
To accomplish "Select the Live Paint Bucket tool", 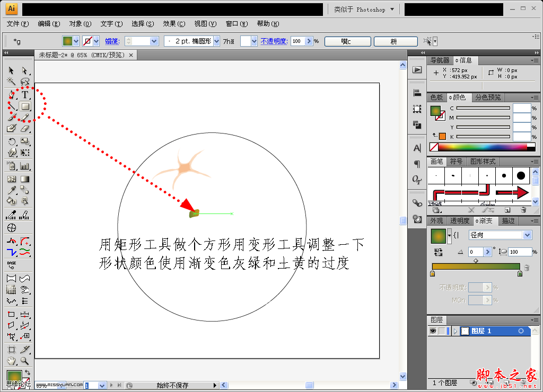I will [12, 201].
